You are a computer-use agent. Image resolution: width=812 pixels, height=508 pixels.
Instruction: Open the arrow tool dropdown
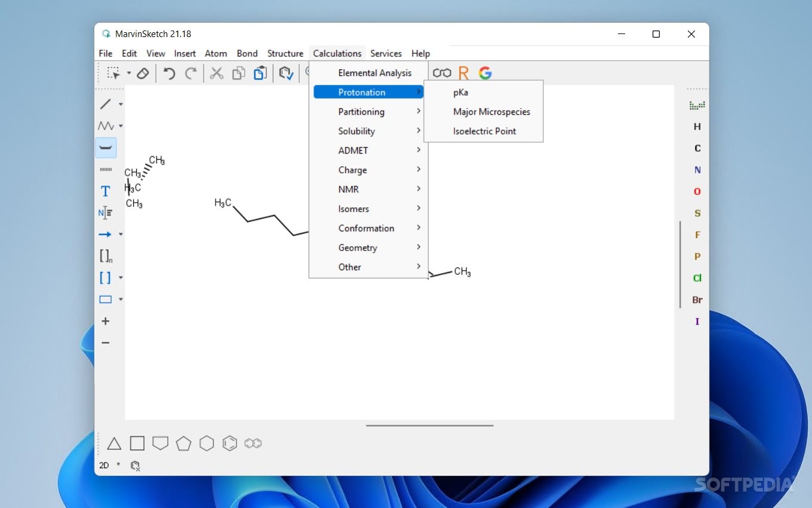pos(121,234)
